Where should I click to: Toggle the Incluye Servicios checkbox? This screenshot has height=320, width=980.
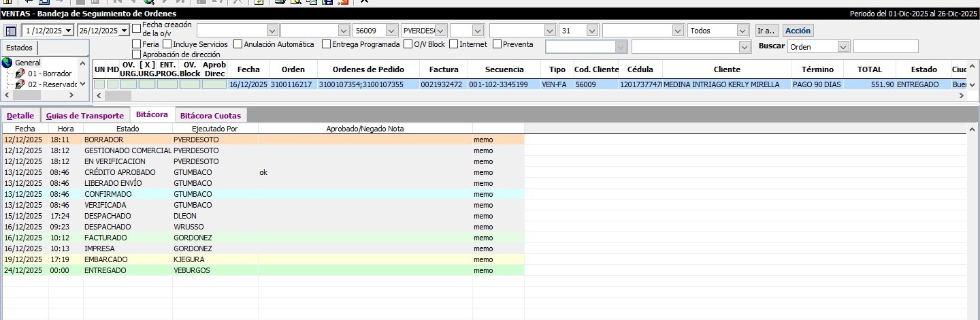(167, 44)
